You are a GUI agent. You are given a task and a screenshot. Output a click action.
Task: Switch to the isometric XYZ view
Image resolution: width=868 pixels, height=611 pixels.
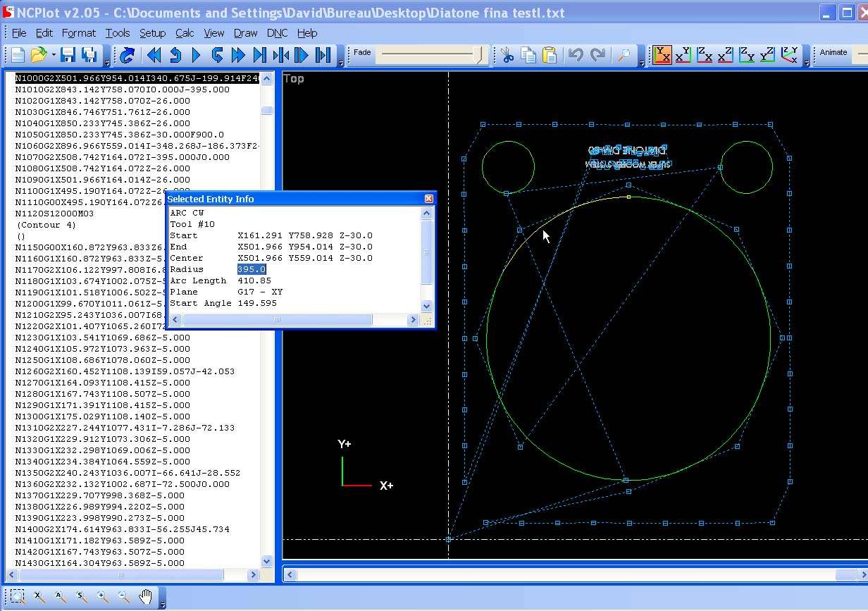(790, 55)
